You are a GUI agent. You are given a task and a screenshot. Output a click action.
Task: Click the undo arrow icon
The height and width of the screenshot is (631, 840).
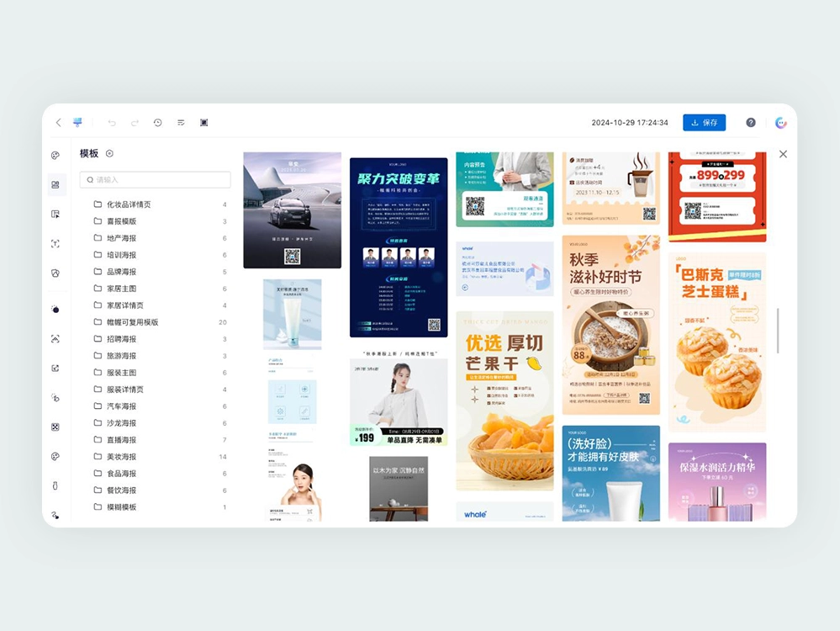pyautogui.click(x=112, y=123)
